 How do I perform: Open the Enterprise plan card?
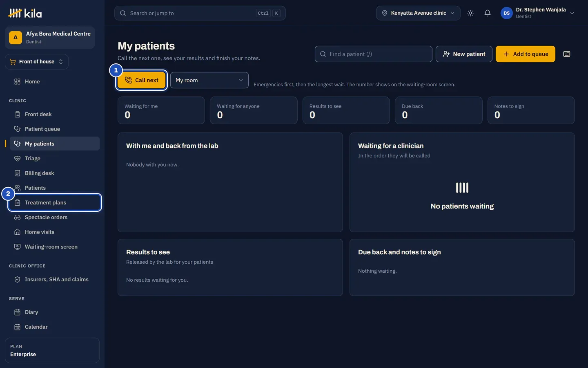(x=52, y=350)
